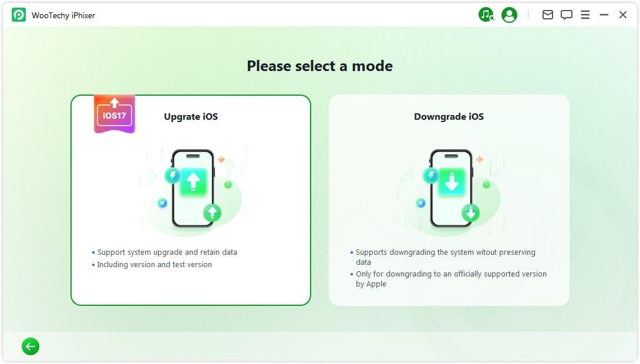Click the WooTechy iPhixer logo icon
640x364 pixels.
point(19,15)
